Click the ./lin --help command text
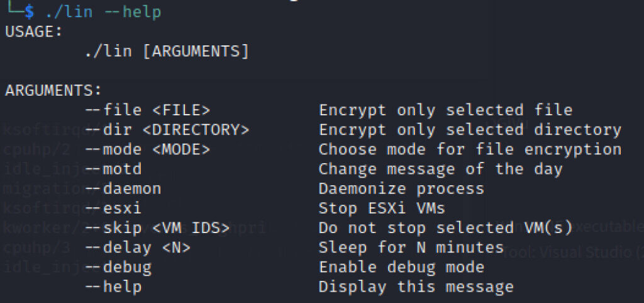This screenshot has height=303, width=644. coord(103,12)
